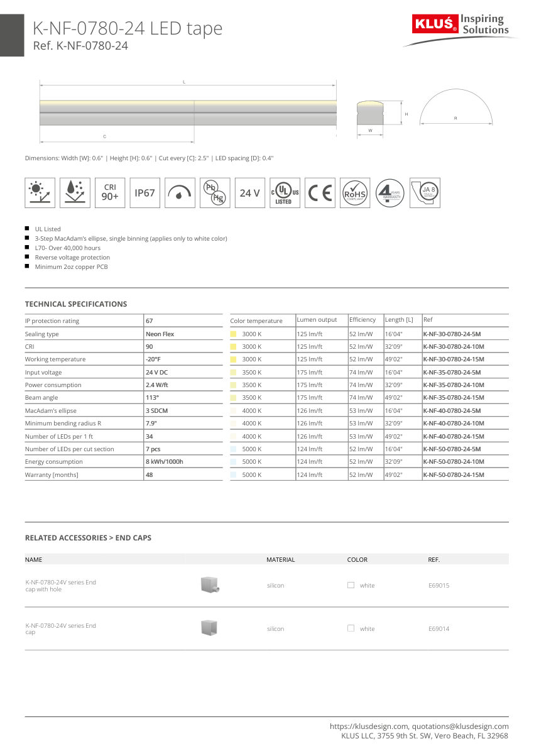Click the K-NF-30-0780-24-5M reference
Image resolution: width=534 pixels, height=756 pixels.
tap(452, 334)
